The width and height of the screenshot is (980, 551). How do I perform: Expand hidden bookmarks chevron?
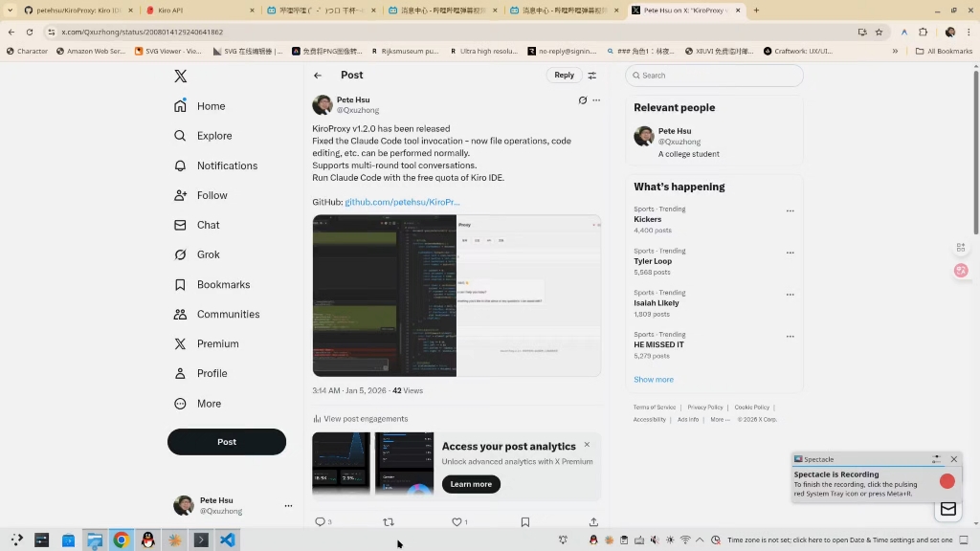[x=895, y=52]
